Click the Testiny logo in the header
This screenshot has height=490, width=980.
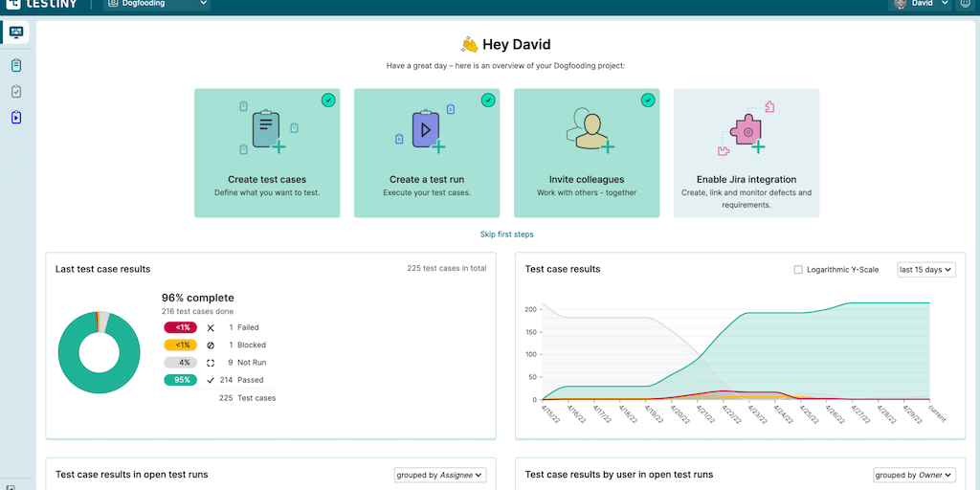click(44, 4)
